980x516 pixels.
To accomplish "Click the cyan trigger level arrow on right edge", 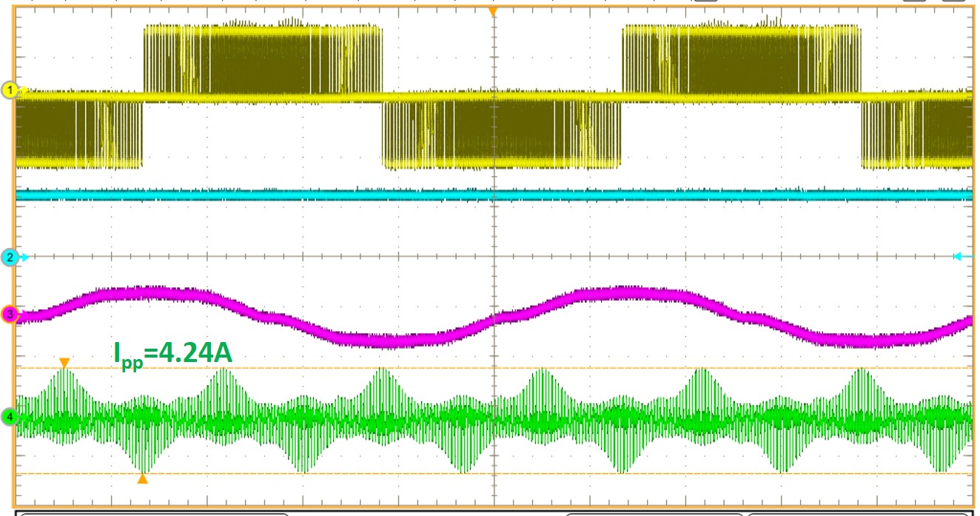I will click(961, 256).
